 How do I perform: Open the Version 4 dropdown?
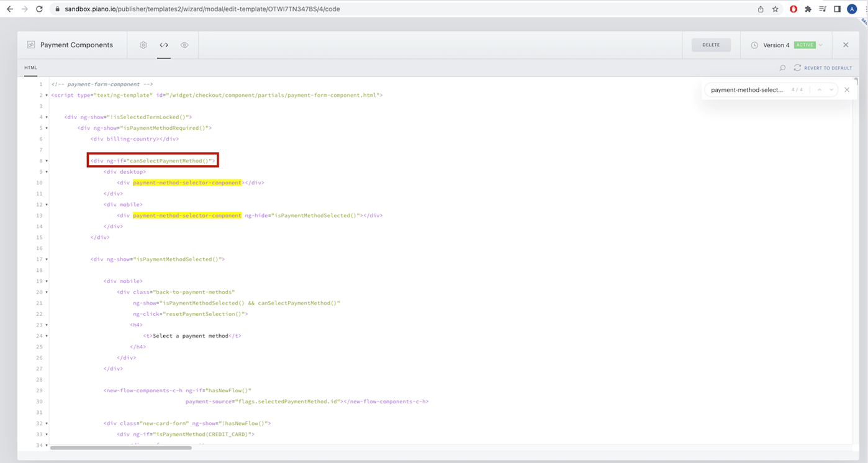point(787,45)
